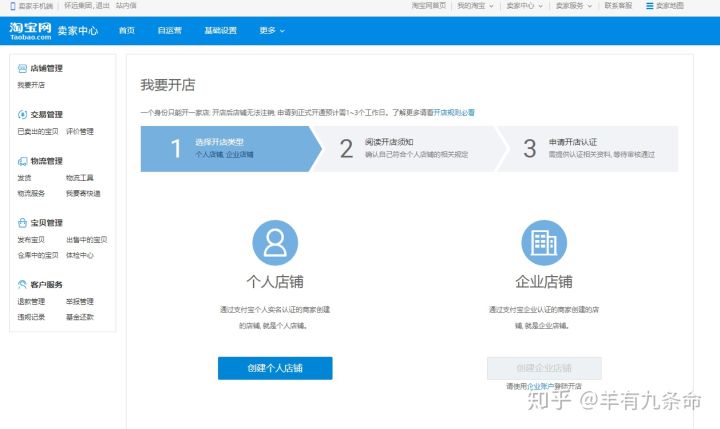Click the 店铺管理 shop icon in sidebar
The image size is (720, 429).
pos(22,68)
